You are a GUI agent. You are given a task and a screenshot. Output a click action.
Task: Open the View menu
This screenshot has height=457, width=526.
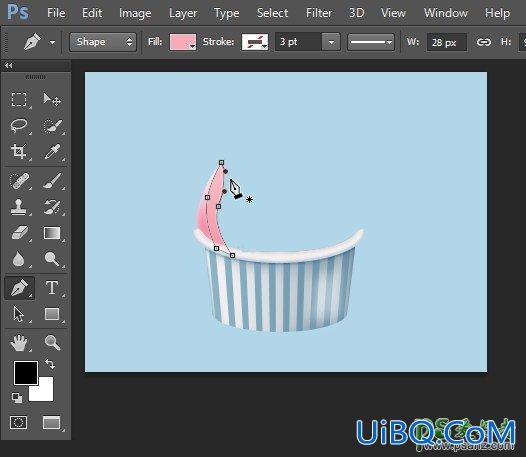[x=393, y=13]
